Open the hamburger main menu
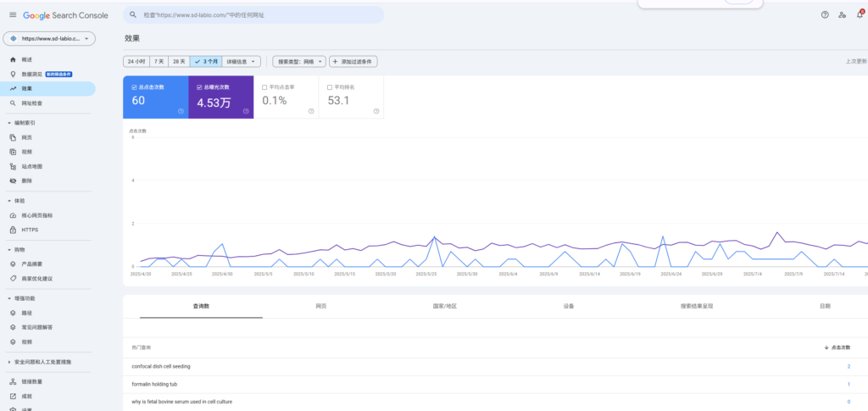868x411 pixels. [12, 14]
